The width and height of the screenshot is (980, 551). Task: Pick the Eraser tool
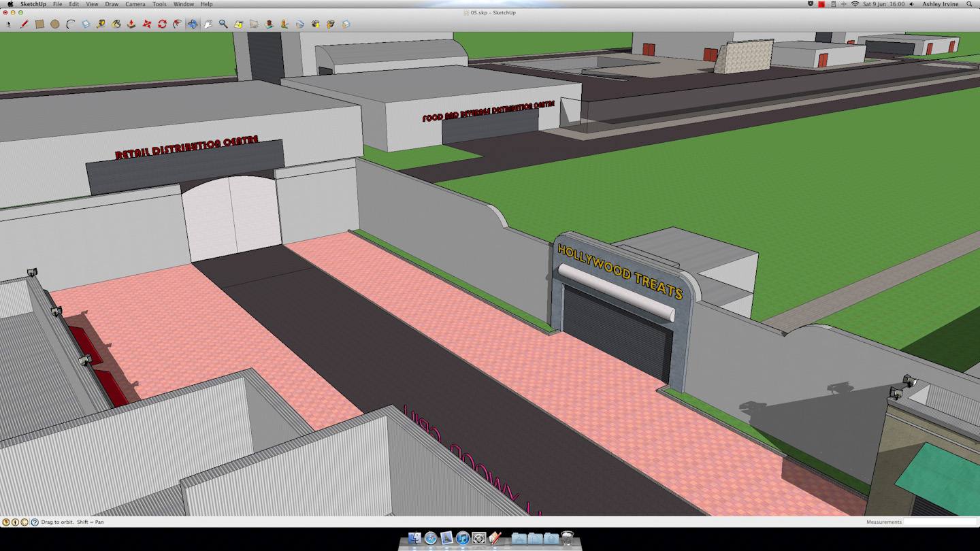coord(86,24)
